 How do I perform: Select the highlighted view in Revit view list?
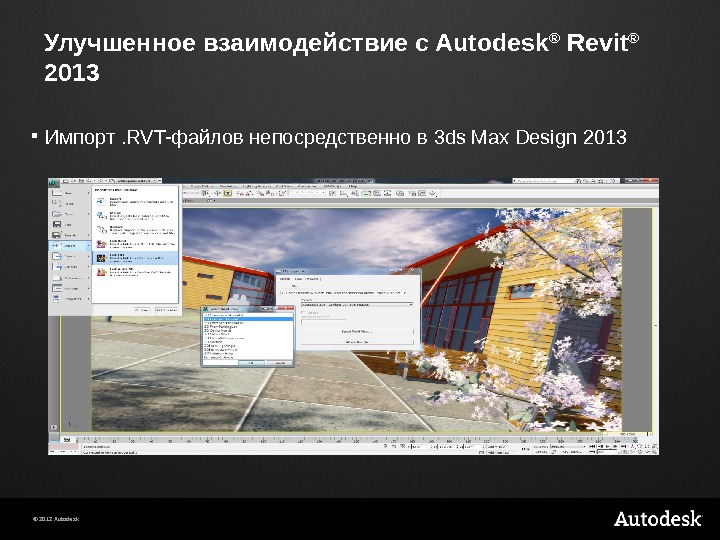248,319
